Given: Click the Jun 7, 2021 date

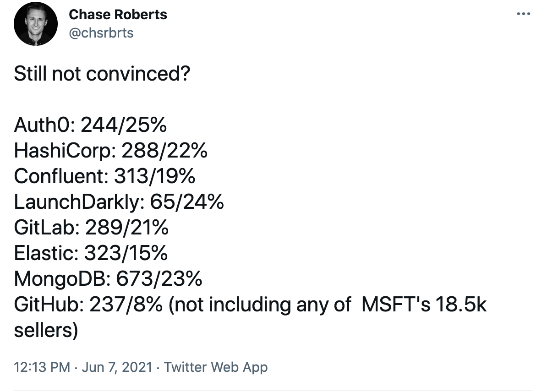Looking at the screenshot, I should 117,367.
